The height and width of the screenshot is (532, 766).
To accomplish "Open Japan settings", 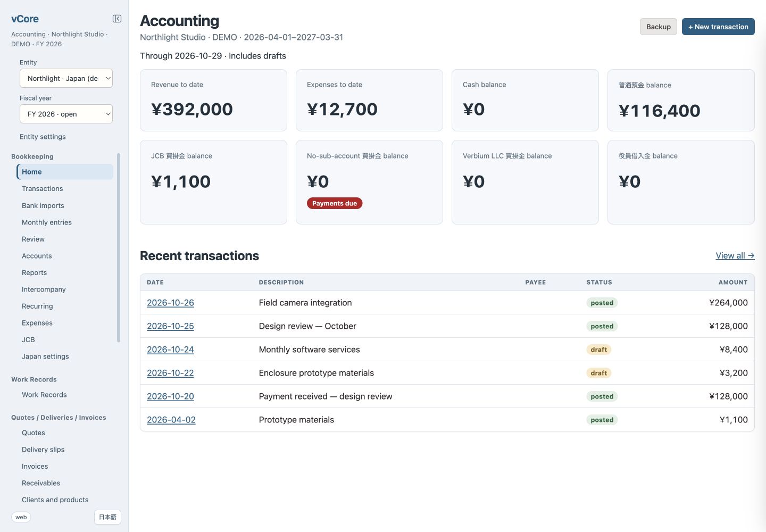I will pyautogui.click(x=45, y=356).
